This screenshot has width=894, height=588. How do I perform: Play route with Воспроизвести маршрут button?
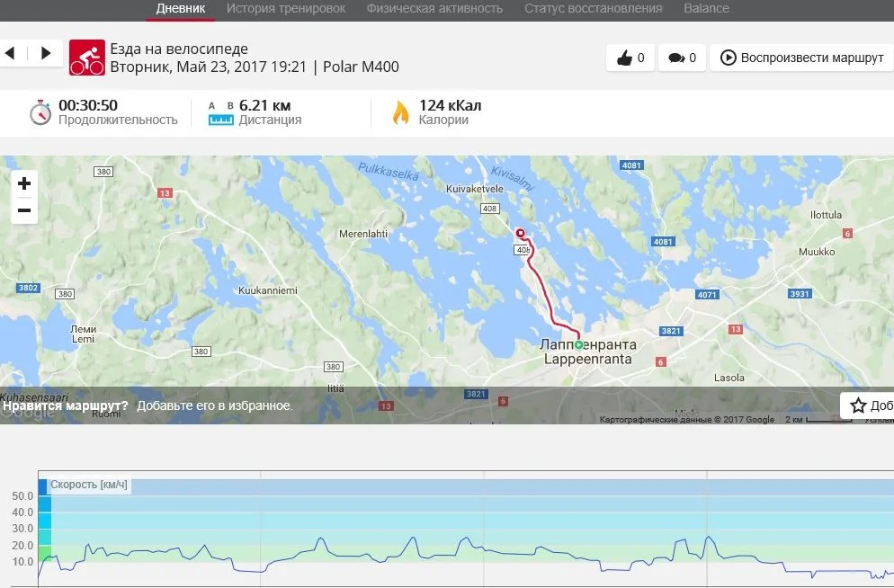[801, 58]
